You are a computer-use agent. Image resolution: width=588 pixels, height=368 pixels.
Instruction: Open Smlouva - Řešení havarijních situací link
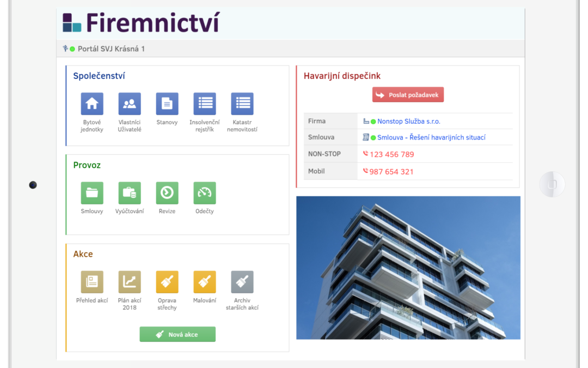click(431, 137)
